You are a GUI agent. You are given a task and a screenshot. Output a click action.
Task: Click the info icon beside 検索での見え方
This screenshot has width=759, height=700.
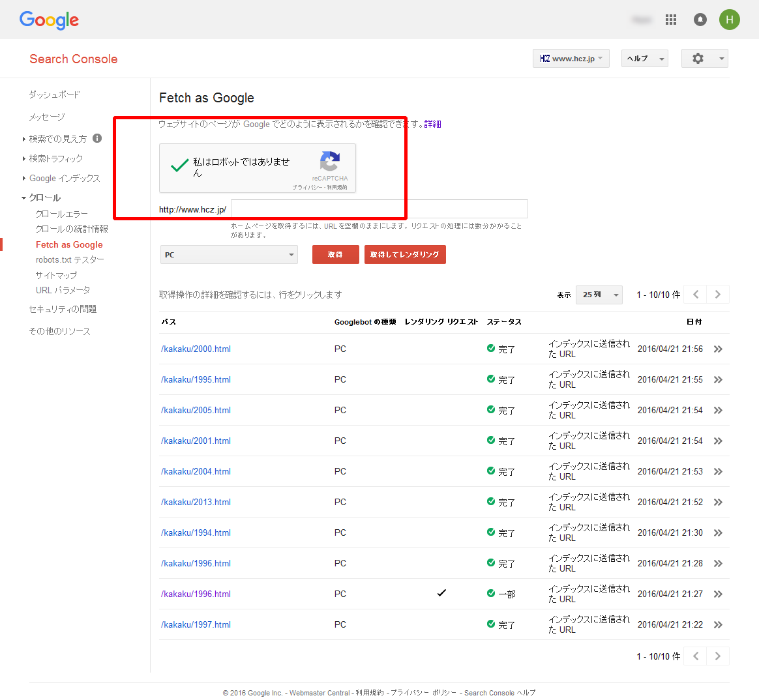(97, 138)
